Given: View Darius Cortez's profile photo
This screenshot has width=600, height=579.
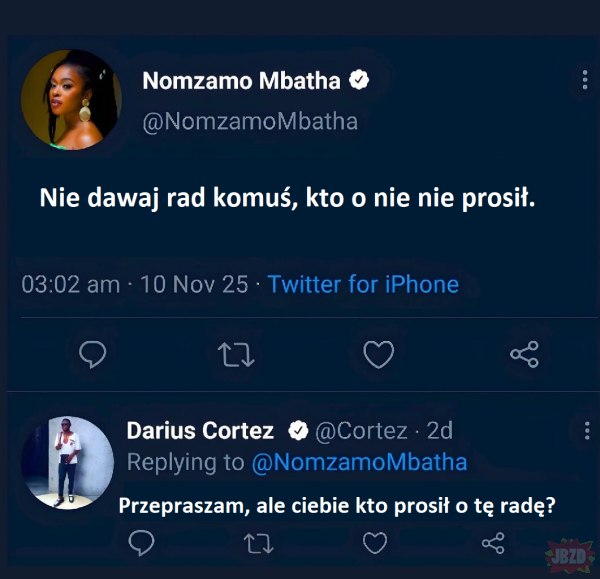Looking at the screenshot, I should coord(67,462).
